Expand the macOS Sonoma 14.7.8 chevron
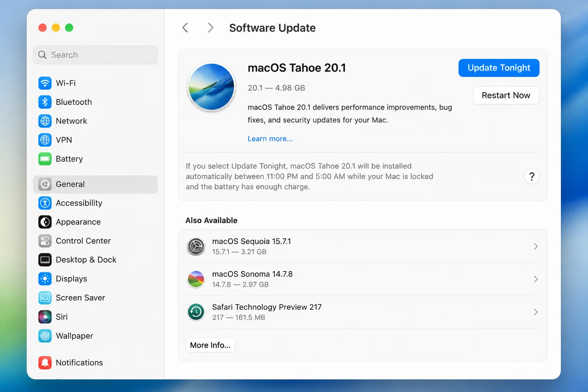 coord(536,279)
